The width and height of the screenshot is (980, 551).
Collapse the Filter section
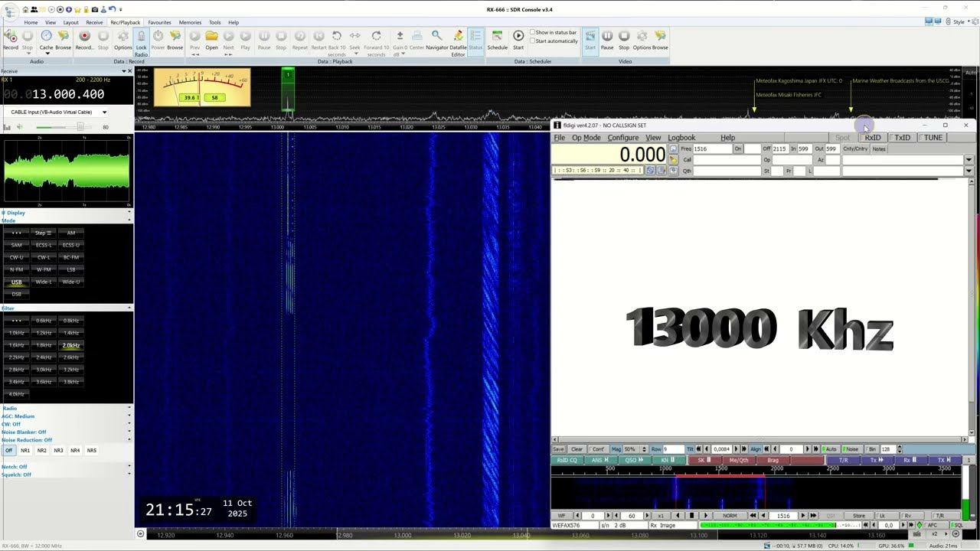pos(129,308)
